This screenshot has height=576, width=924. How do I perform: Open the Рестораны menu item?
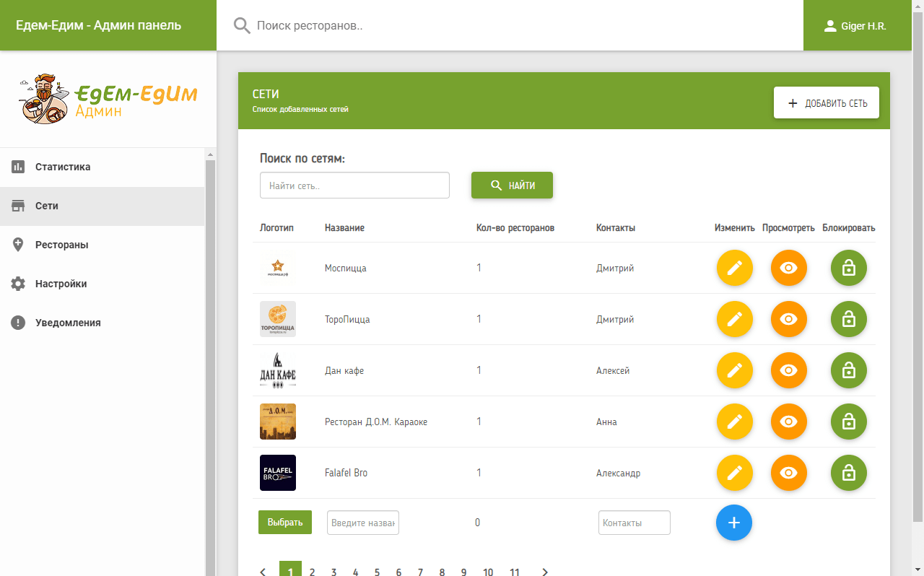click(x=103, y=245)
